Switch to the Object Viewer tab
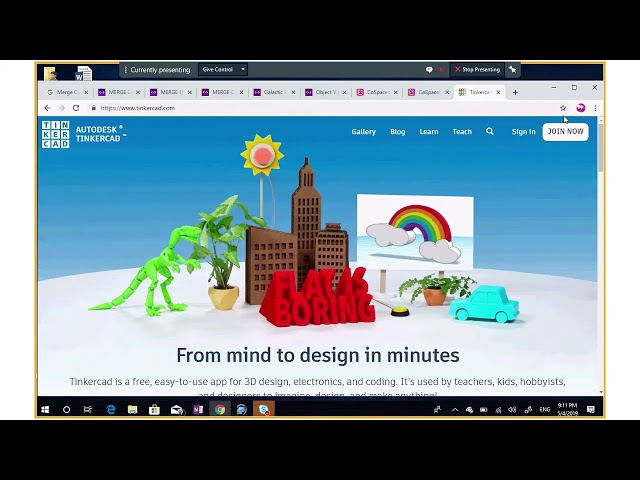The width and height of the screenshot is (640, 480). pyautogui.click(x=326, y=92)
